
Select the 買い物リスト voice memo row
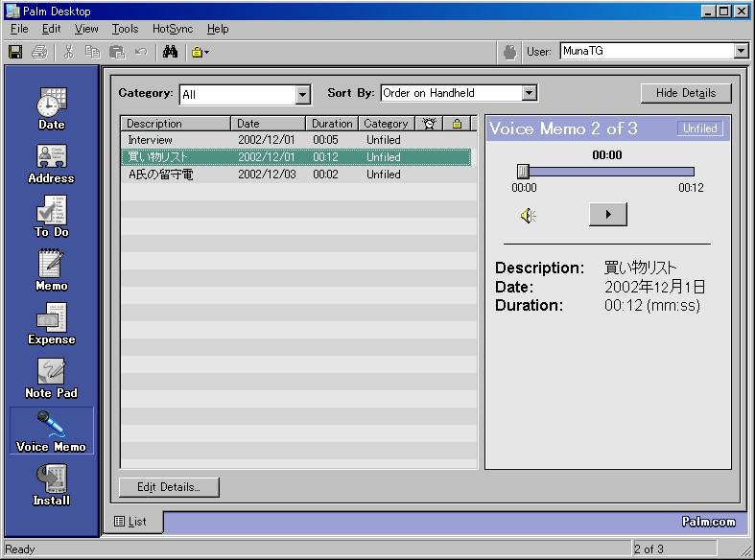point(296,157)
